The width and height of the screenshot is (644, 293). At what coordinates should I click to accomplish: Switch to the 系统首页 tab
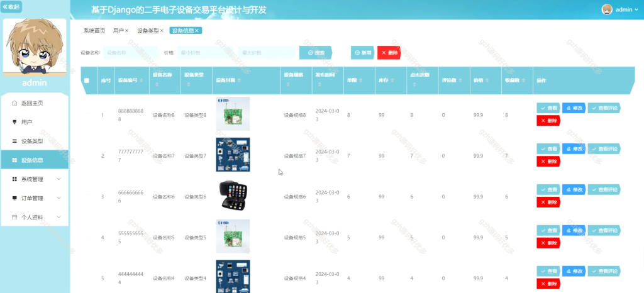click(94, 30)
